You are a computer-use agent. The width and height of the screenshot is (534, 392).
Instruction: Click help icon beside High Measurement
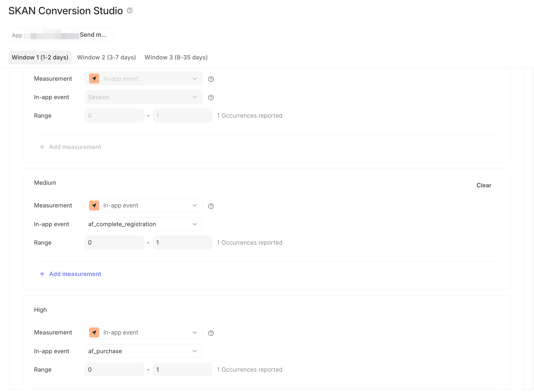click(211, 333)
